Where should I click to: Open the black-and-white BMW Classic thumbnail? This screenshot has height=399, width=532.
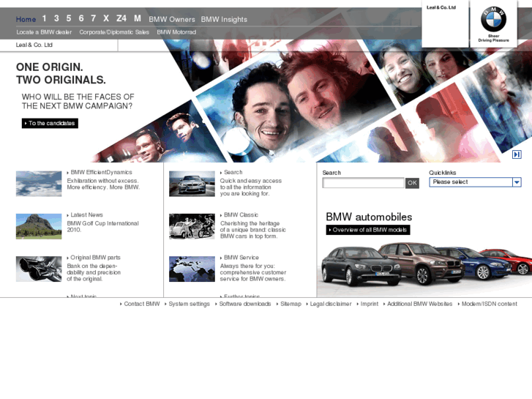(x=192, y=226)
